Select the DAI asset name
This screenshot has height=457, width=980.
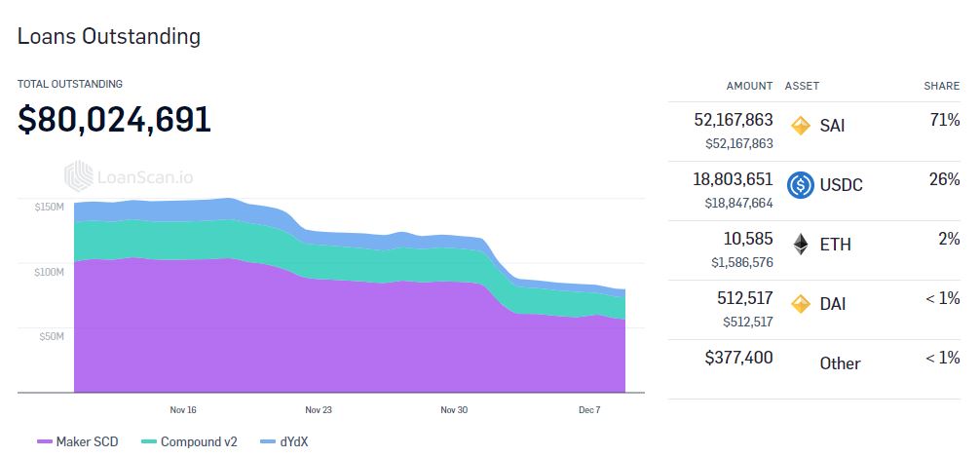833,304
